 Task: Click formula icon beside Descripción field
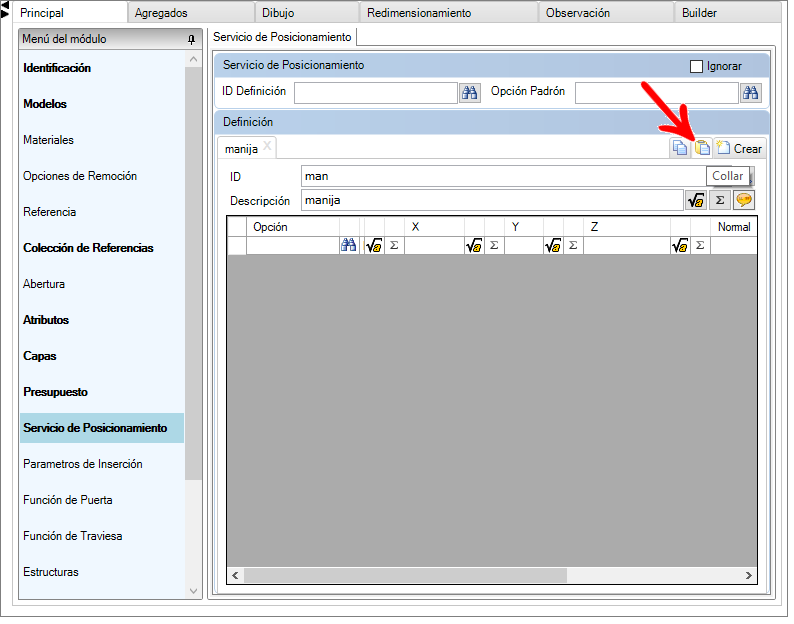[x=696, y=201]
